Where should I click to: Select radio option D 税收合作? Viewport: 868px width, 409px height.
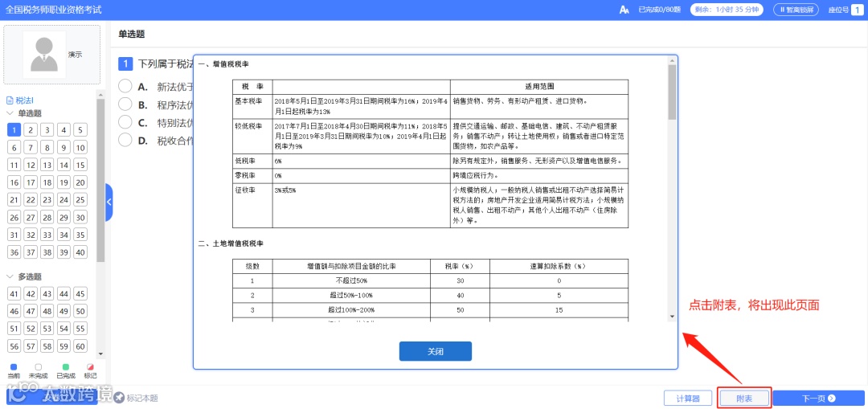click(x=125, y=140)
